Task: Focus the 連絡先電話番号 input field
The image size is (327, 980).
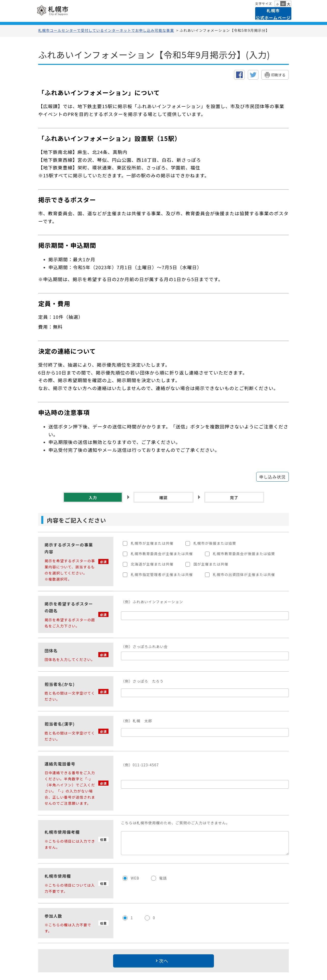Action: [205, 784]
